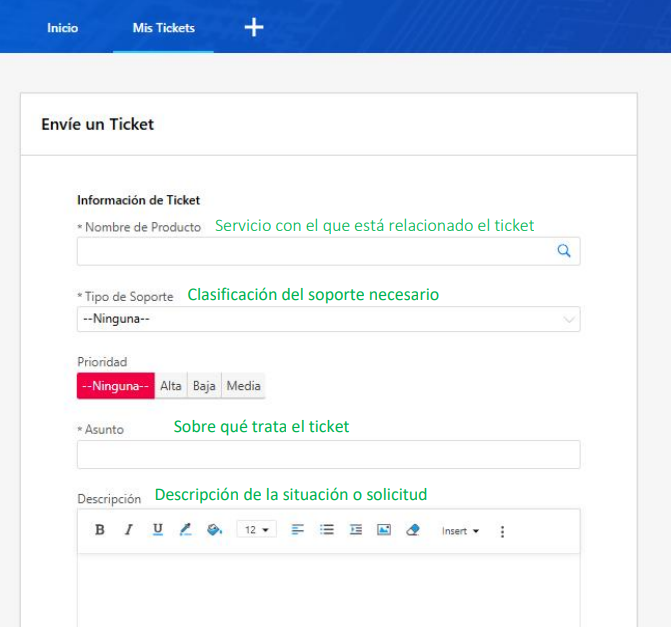Toggle underline in description editor
This screenshot has width=671, height=627.
[x=157, y=530]
